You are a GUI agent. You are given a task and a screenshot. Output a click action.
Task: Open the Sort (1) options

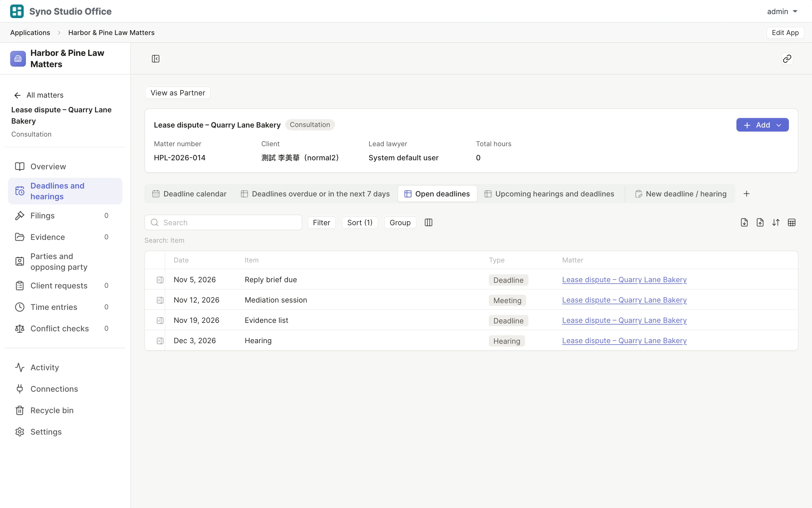360,222
